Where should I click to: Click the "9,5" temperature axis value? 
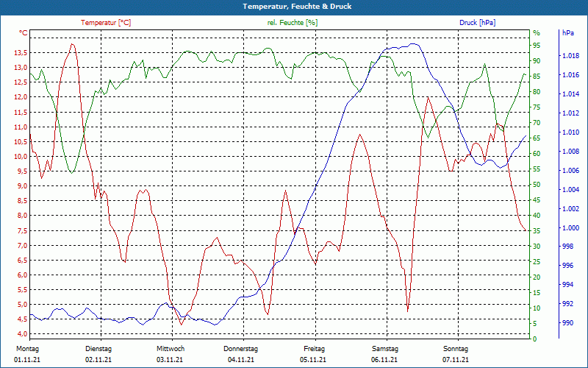pyautogui.click(x=22, y=171)
